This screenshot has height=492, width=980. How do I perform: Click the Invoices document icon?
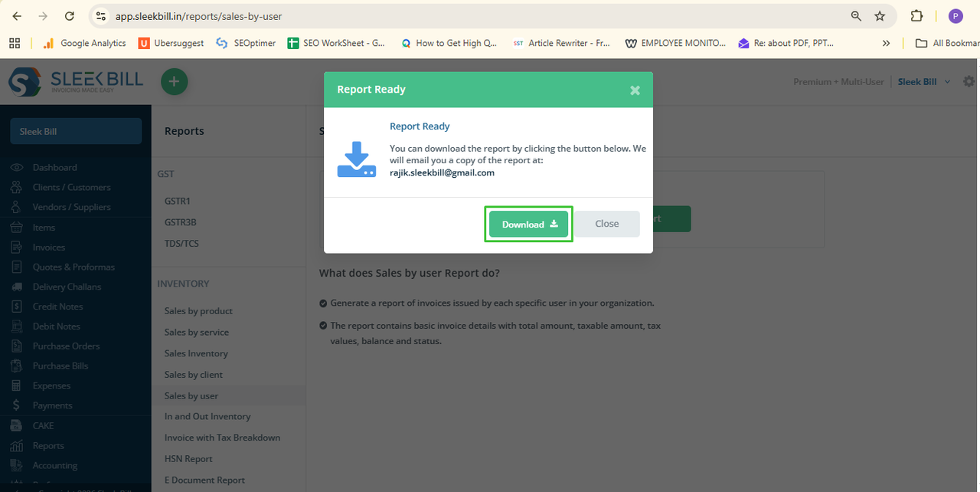coord(17,247)
